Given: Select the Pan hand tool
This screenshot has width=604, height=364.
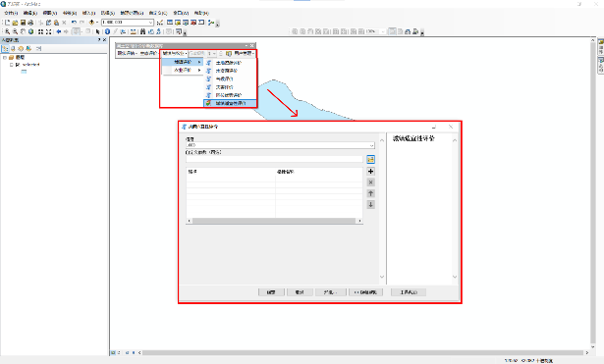Looking at the screenshot, I should (24, 31).
